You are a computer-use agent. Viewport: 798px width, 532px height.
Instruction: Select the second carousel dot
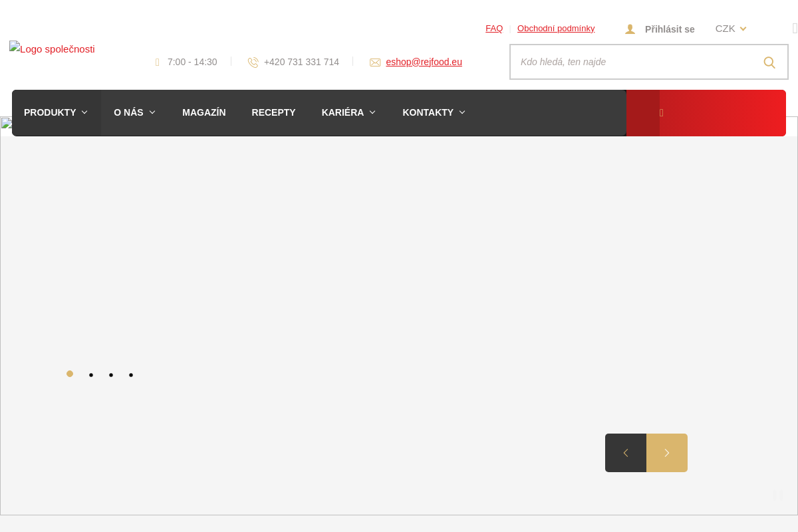tap(91, 375)
